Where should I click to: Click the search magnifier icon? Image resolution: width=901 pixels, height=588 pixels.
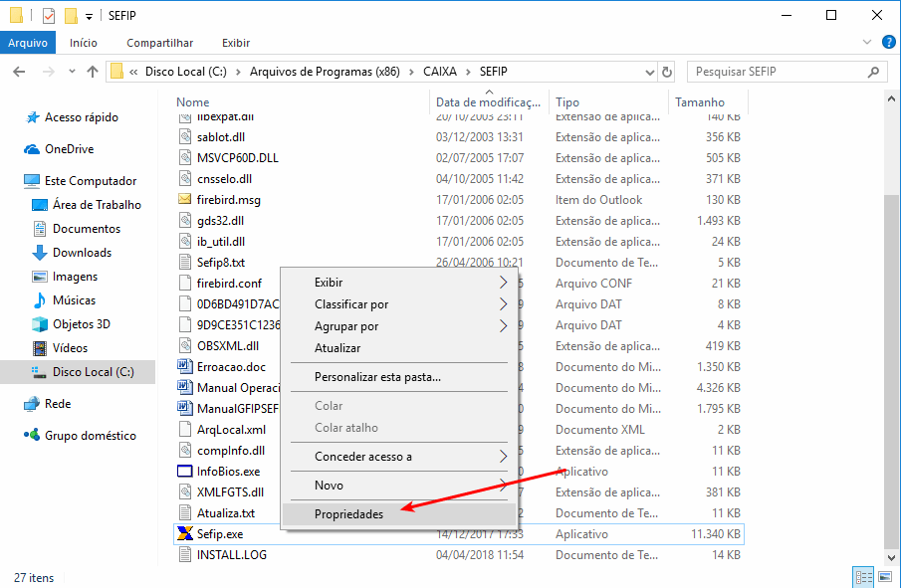tap(873, 72)
